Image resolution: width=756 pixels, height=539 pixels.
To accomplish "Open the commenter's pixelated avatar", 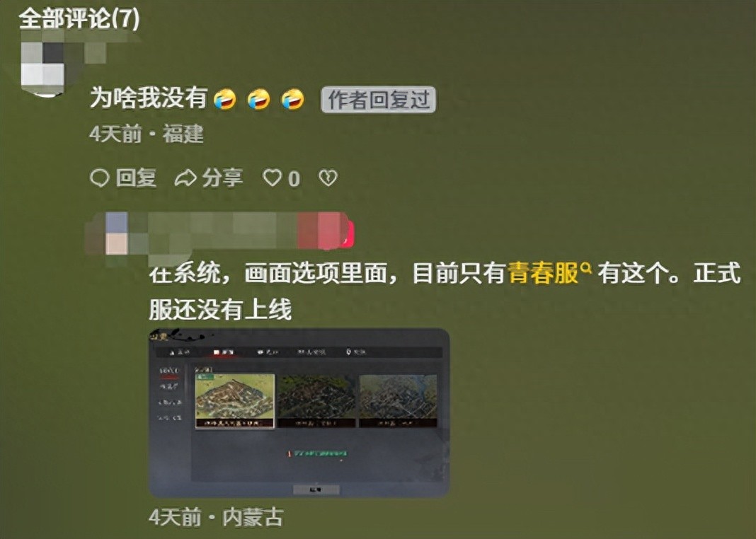I will 43,69.
